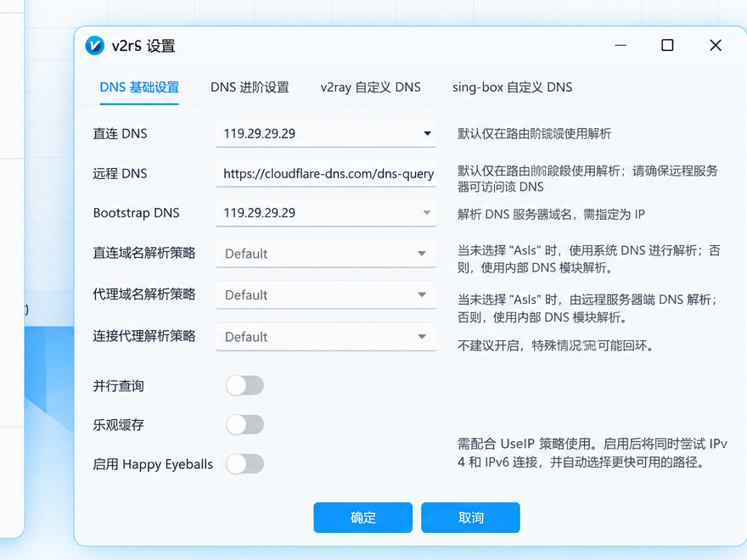Viewport: 747px width, 560px height.
Task: Switch to DNS 基础设置 tab
Action: 139,87
